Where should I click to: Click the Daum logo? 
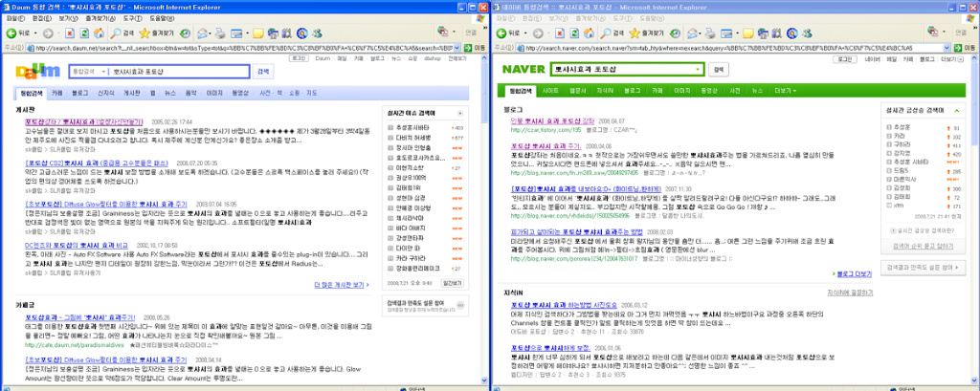pos(38,71)
